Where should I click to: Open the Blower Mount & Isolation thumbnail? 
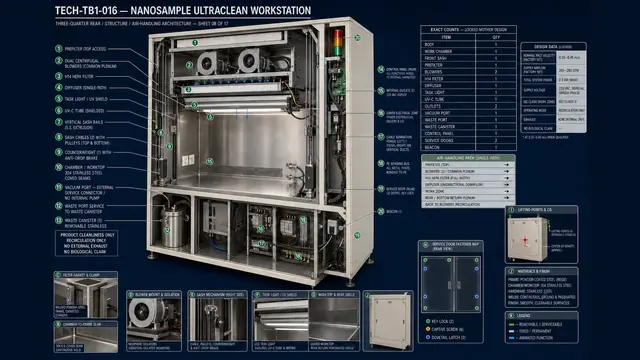coord(154,321)
